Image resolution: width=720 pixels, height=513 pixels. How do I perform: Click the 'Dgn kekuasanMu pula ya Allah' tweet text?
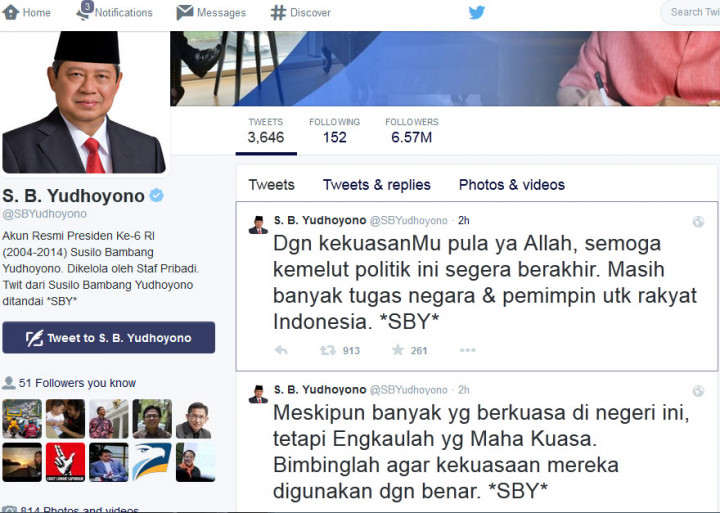pyautogui.click(x=485, y=282)
